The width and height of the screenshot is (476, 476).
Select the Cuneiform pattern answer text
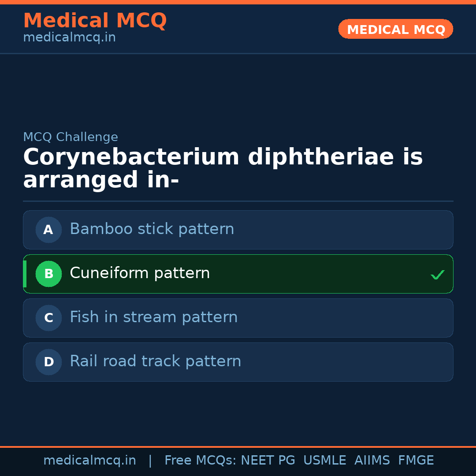point(140,273)
